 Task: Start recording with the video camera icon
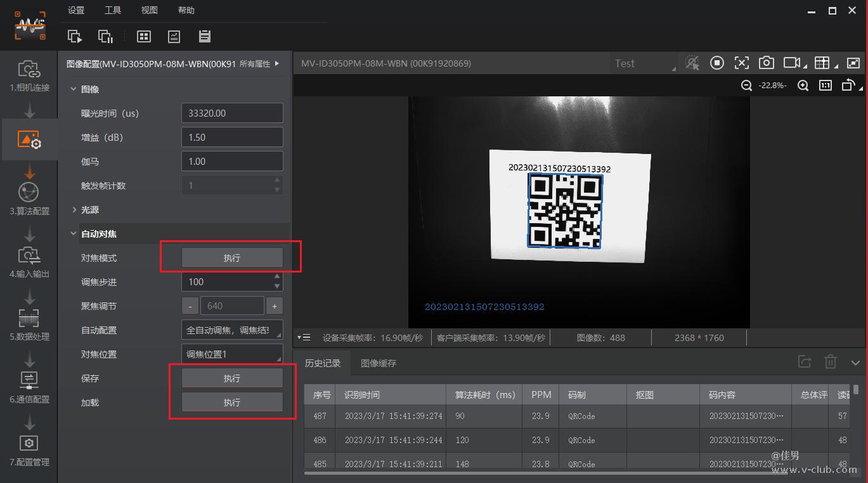point(792,63)
